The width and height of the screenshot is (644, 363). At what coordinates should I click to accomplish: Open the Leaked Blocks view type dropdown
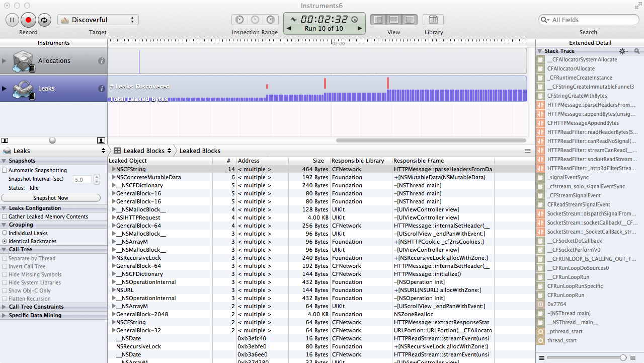click(143, 151)
